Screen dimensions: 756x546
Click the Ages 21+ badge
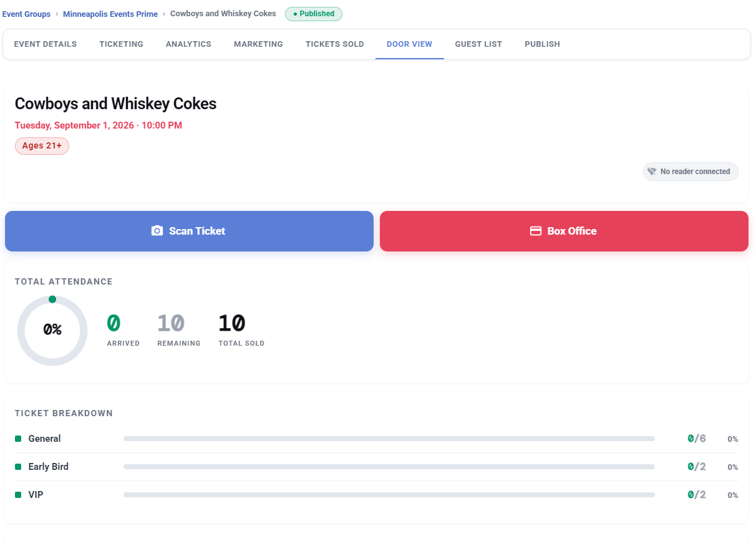click(42, 146)
